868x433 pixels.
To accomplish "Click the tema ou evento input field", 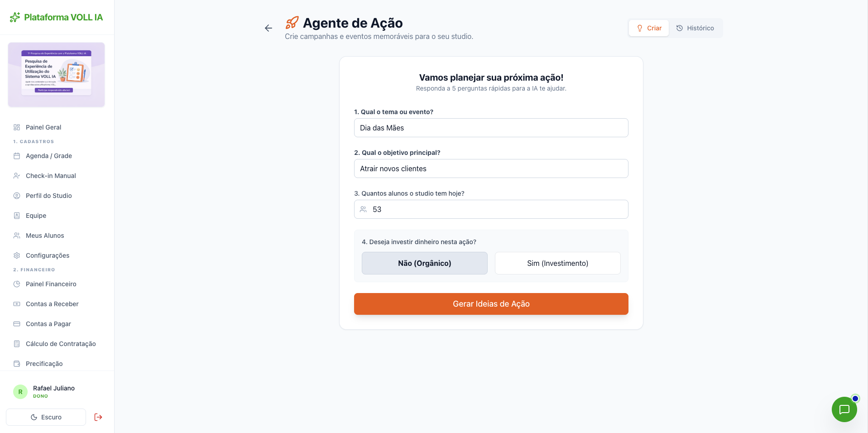I will [491, 128].
